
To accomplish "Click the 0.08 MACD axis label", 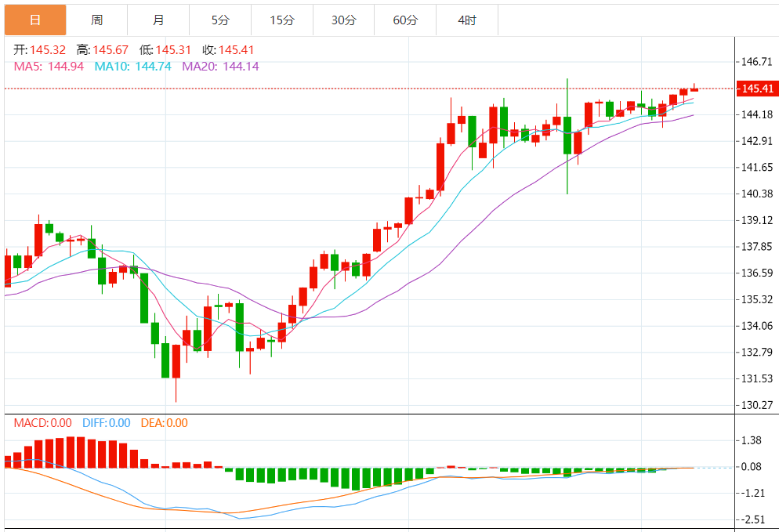I will click(751, 466).
